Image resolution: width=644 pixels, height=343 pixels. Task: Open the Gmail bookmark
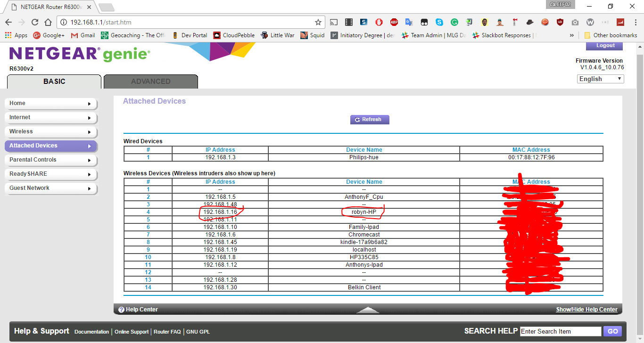coord(83,35)
